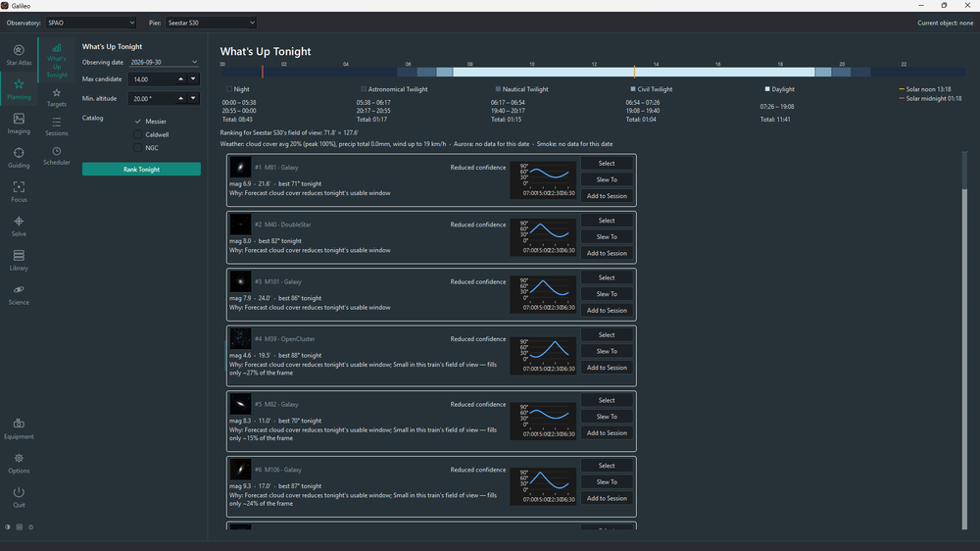Open the Focus section
This screenshot has height=551, width=980.
19,191
